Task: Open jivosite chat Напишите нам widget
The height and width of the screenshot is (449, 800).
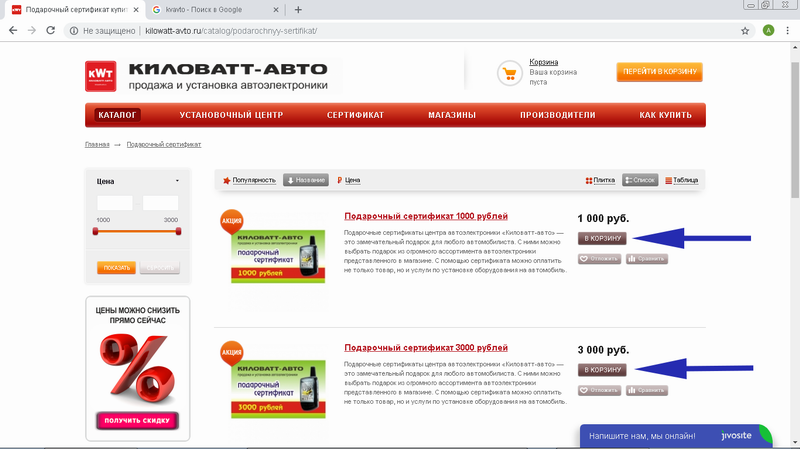Action: [676, 436]
